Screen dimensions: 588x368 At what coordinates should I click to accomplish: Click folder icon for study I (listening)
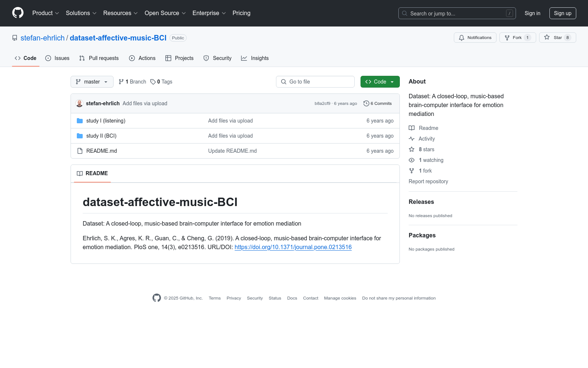point(80,121)
